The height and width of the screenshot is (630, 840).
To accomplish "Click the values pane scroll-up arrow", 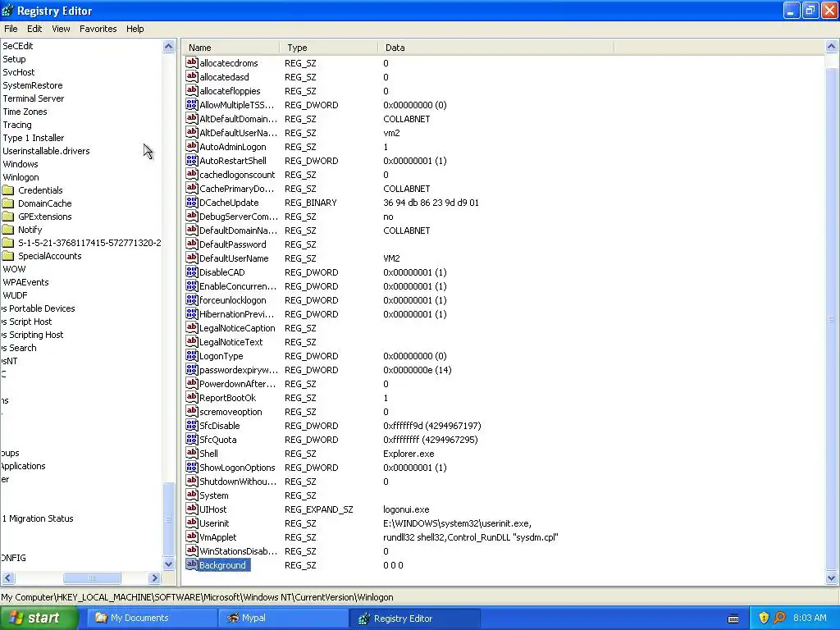I will point(832,46).
